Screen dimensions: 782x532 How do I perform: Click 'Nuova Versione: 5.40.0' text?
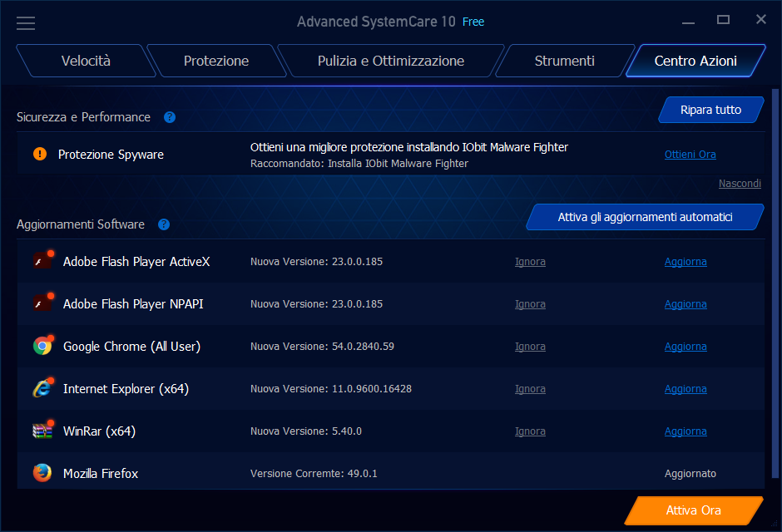[306, 431]
